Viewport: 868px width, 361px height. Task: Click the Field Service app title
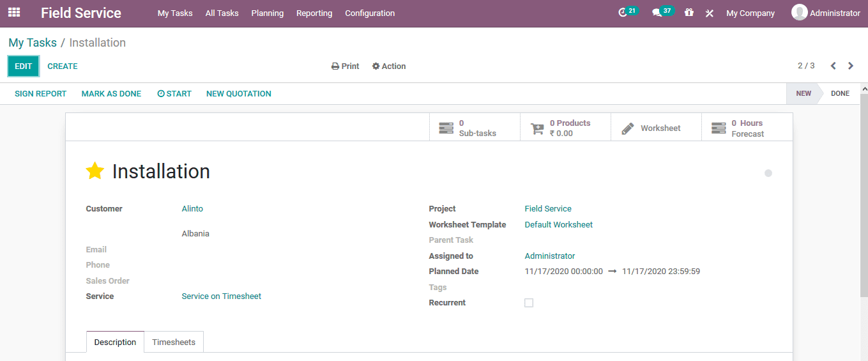[x=81, y=13]
